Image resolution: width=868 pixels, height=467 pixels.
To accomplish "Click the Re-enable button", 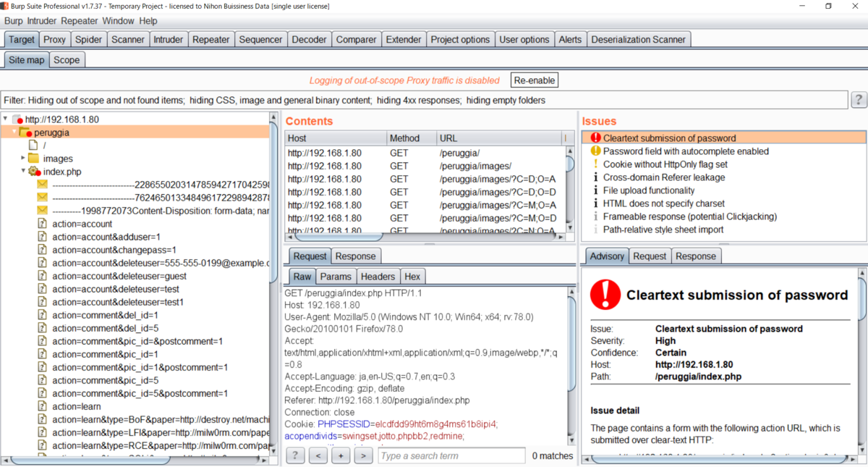I will 535,80.
